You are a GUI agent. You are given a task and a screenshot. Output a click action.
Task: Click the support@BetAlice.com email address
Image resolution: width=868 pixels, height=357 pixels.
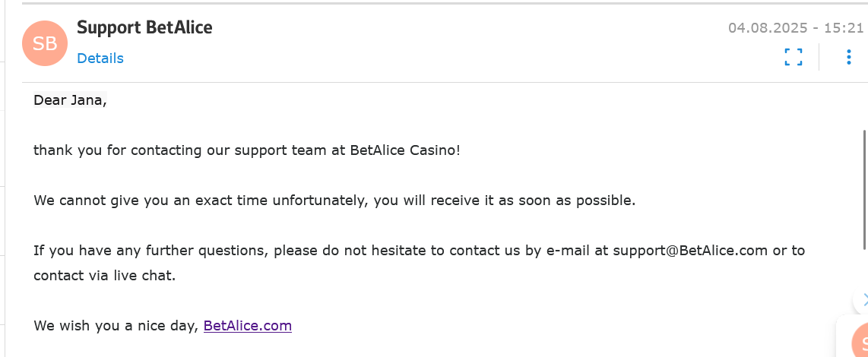click(x=690, y=251)
